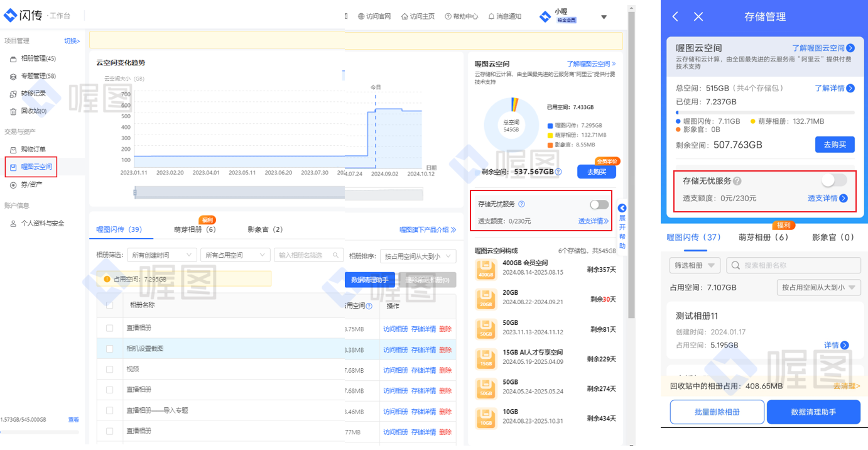Click desktop 去购买 button
868x450 pixels.
pyautogui.click(x=596, y=172)
